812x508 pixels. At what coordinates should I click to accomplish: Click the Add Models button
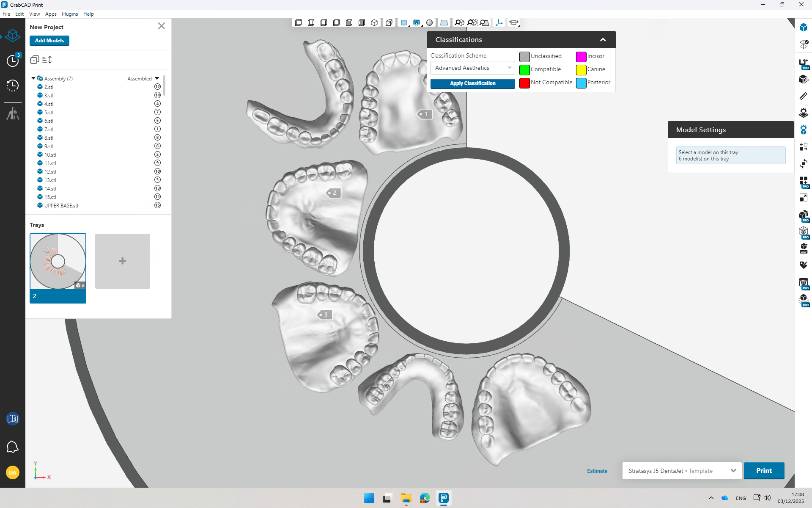(49, 41)
